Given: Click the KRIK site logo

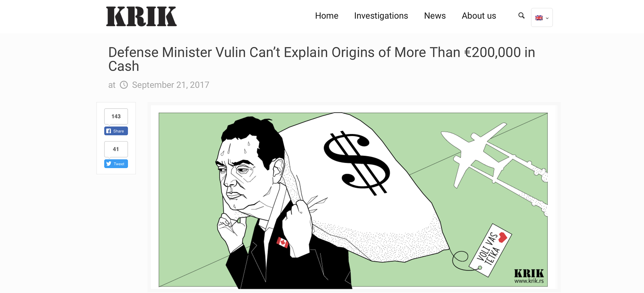Looking at the screenshot, I should (x=141, y=16).
